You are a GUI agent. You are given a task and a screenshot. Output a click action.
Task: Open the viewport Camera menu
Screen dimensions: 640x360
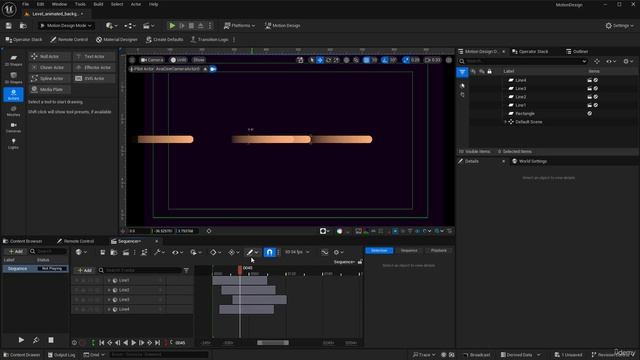point(152,60)
